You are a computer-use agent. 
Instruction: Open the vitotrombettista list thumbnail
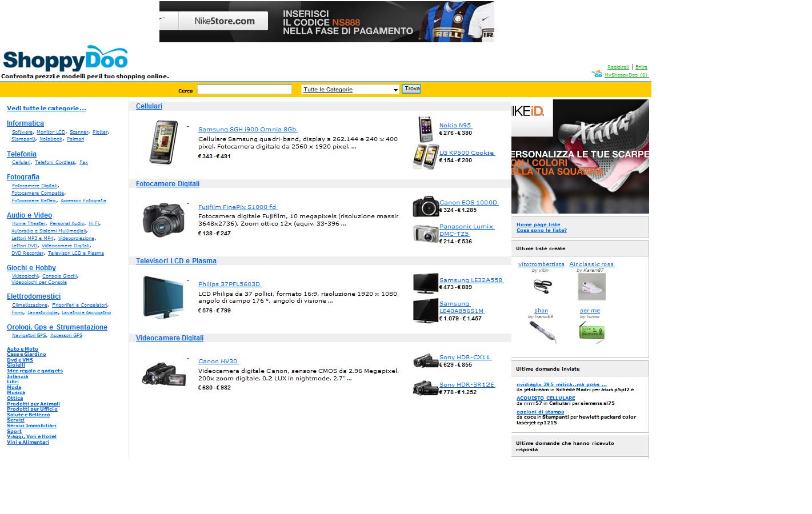(541, 286)
